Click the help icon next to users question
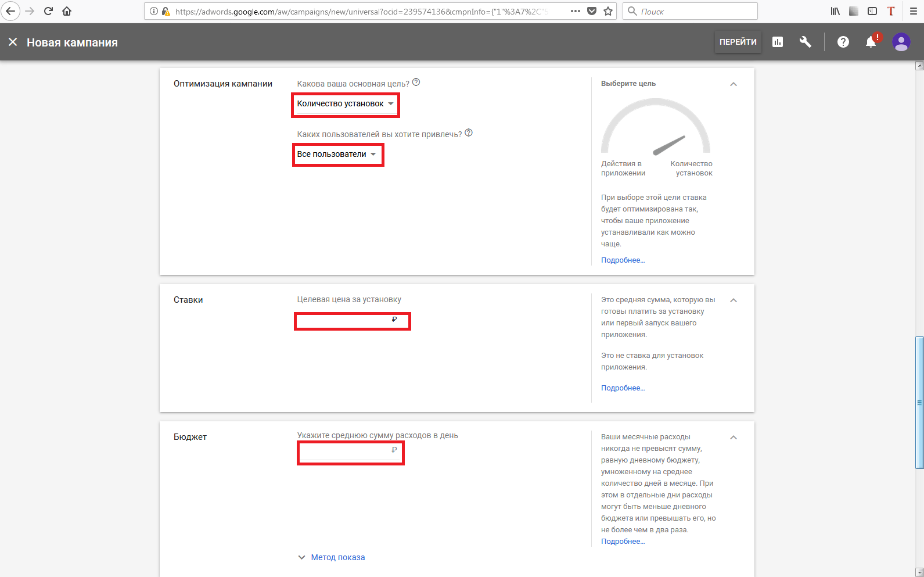This screenshot has width=924, height=577. [x=469, y=133]
